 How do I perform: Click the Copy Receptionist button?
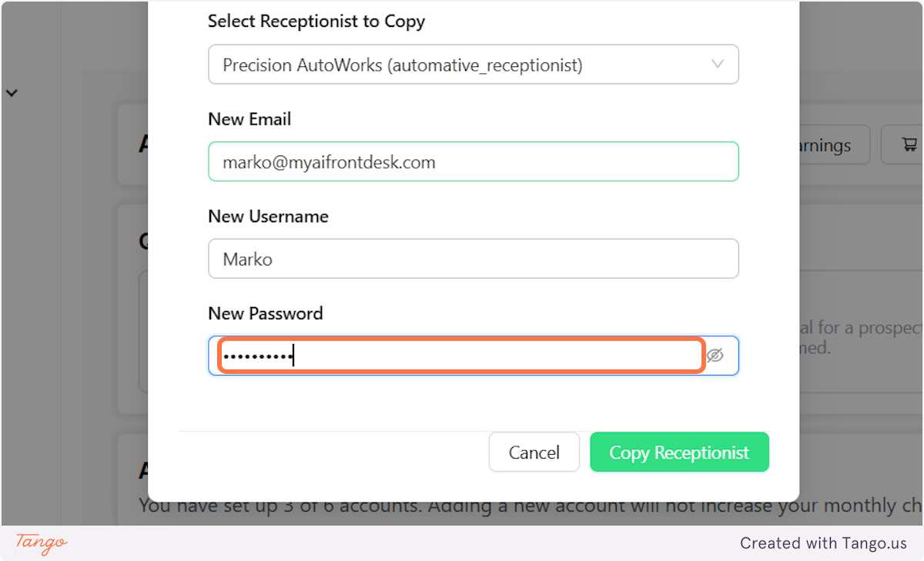(679, 452)
